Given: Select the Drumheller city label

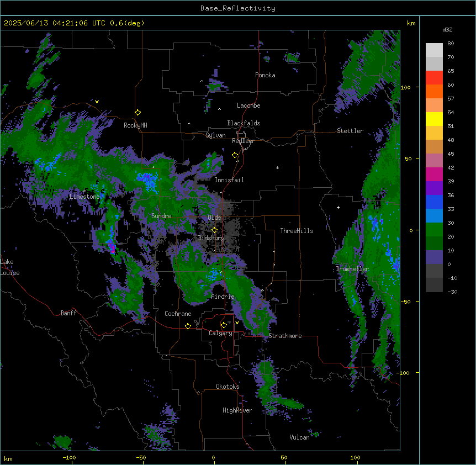Looking at the screenshot, I should coord(352,269).
